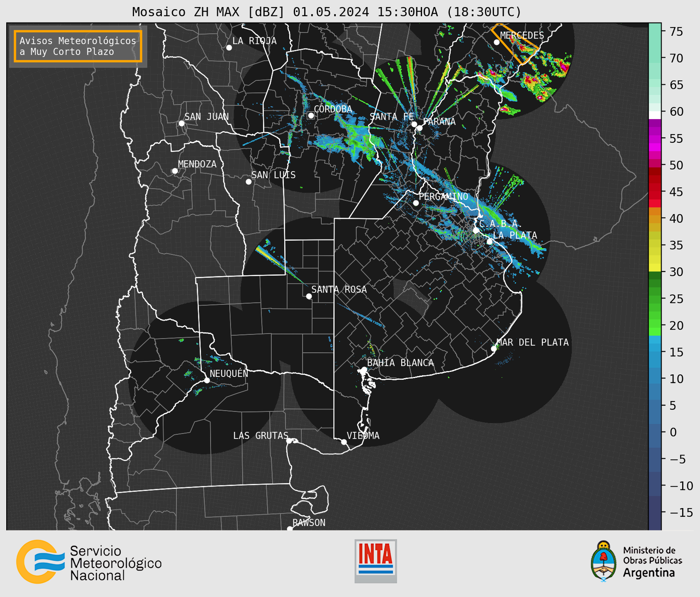Select the Santa Fe city marker dot

(414, 124)
